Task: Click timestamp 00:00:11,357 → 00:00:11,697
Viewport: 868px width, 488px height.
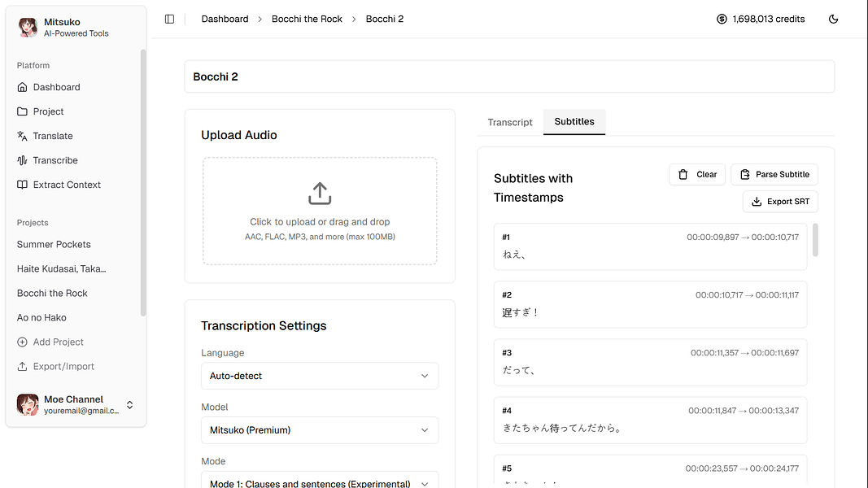Action: point(744,352)
